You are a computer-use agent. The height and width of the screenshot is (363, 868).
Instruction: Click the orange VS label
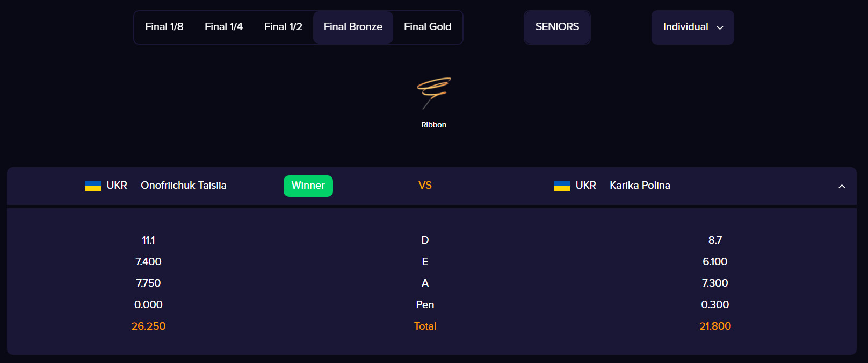point(425,186)
